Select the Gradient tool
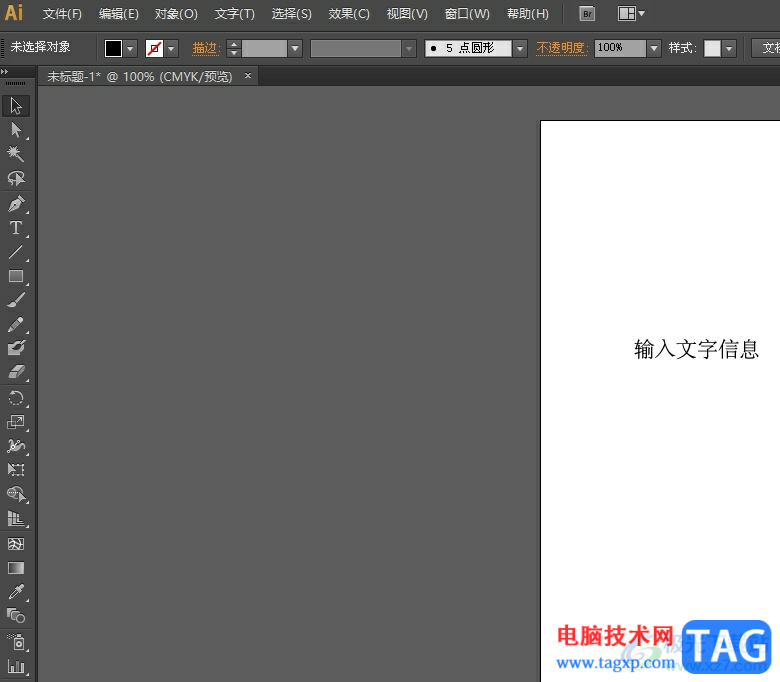 pyautogui.click(x=16, y=568)
